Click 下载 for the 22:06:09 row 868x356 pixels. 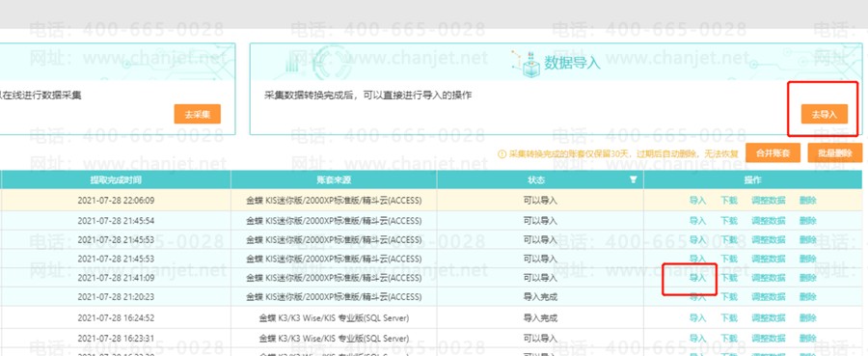(x=728, y=201)
